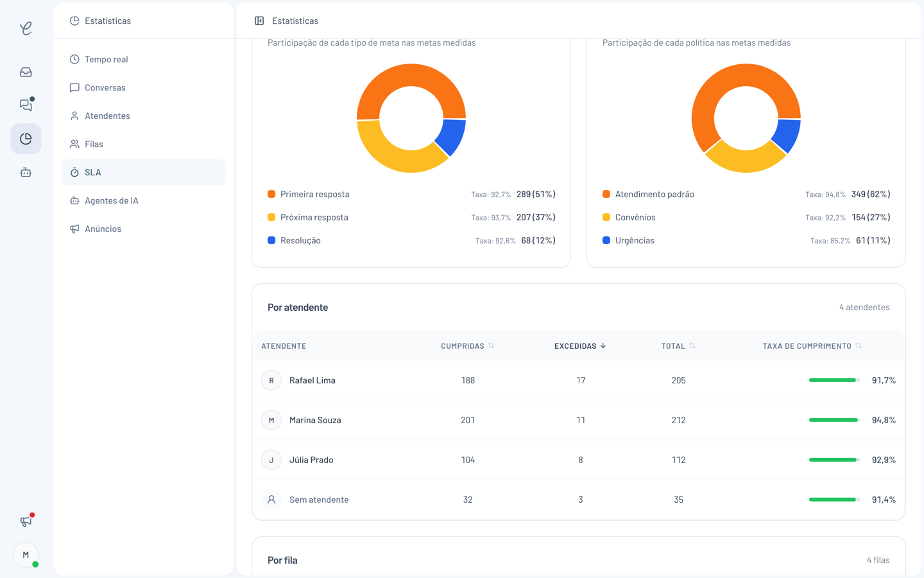Click Marina Souza's compliance progress bar
The image size is (924, 578).
click(834, 420)
